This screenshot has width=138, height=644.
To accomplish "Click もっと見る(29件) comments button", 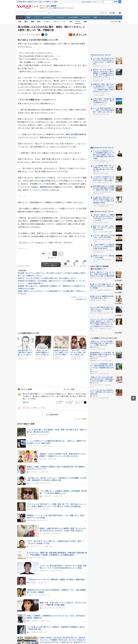I will 52,415.
